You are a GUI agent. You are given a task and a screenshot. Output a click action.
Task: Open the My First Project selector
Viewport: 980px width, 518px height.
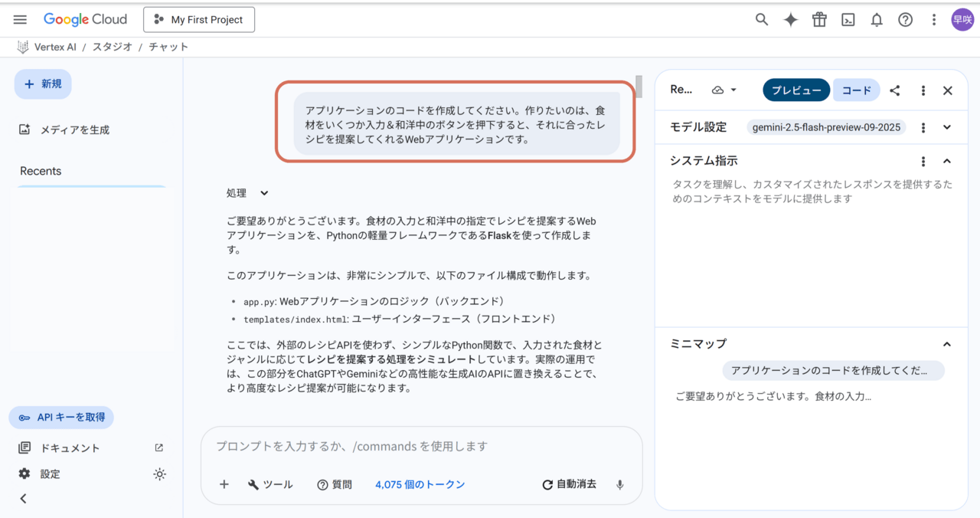pyautogui.click(x=199, y=20)
